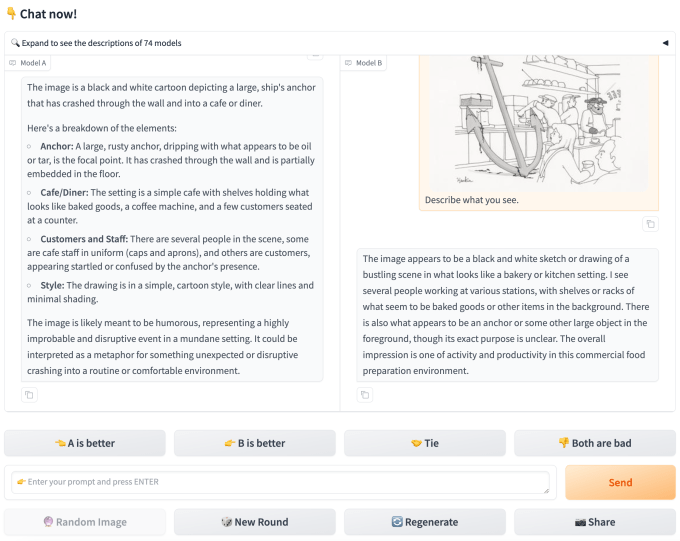
Task: Mark both responses as bad
Action: coord(595,443)
